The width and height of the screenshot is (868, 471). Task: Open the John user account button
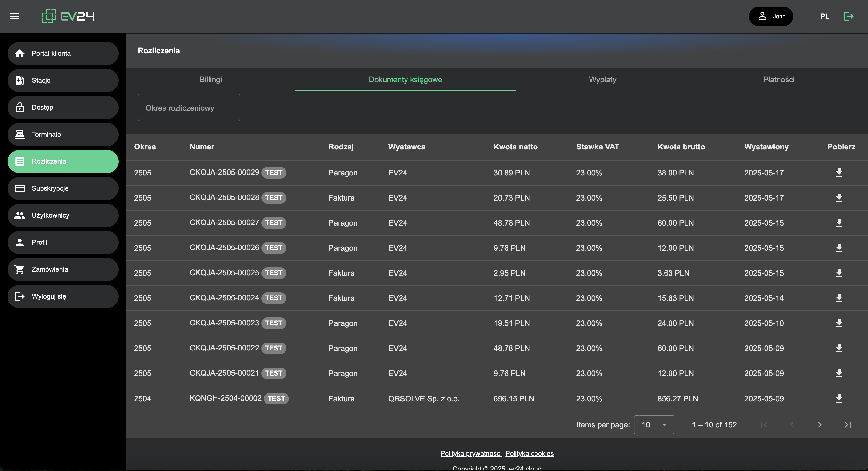pyautogui.click(x=771, y=16)
